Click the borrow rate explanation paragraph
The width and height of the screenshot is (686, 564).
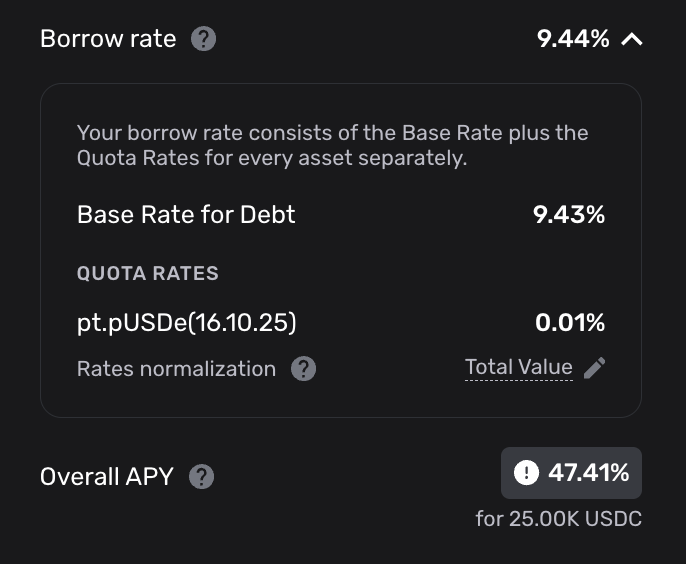pyautogui.click(x=332, y=145)
